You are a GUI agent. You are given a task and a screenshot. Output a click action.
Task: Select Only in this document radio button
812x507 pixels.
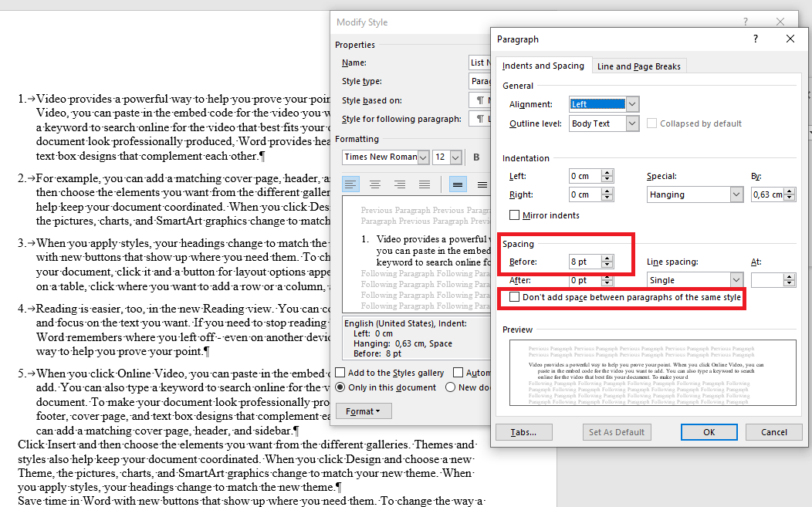(340, 387)
